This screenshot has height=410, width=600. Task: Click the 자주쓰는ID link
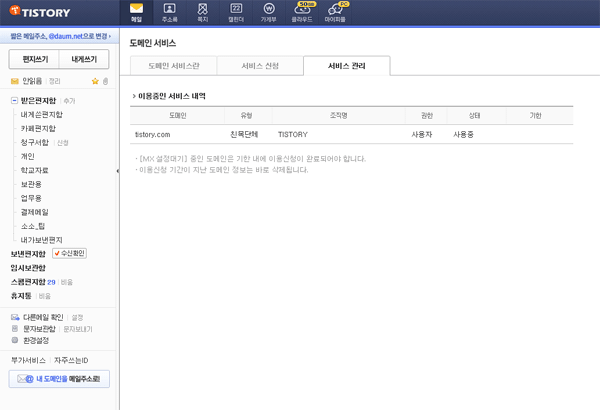point(71,360)
